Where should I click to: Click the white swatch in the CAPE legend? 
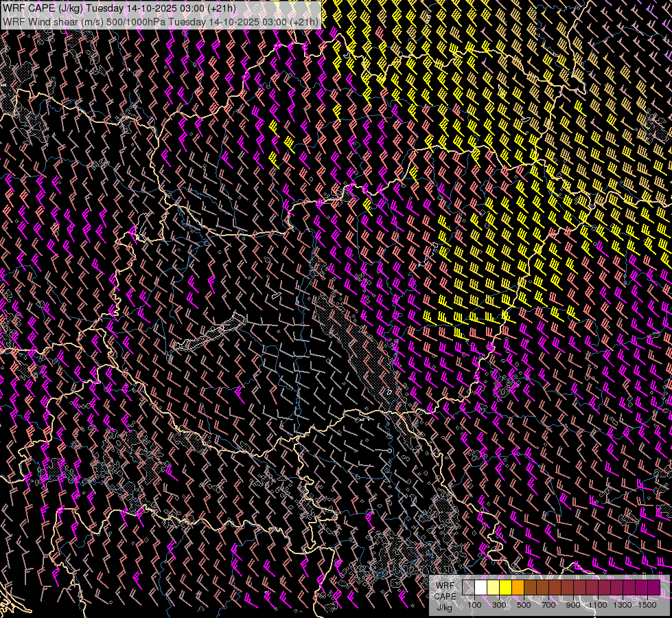(481, 588)
